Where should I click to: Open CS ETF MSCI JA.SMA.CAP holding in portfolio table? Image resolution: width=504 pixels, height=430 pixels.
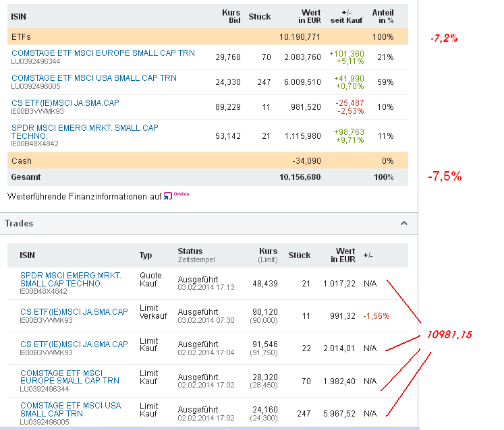(65, 103)
